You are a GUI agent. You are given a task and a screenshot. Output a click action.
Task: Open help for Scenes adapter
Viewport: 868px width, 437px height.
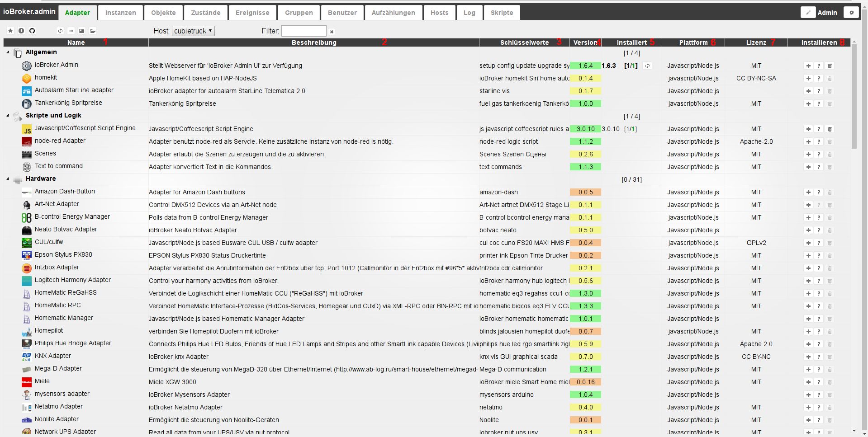coord(819,154)
